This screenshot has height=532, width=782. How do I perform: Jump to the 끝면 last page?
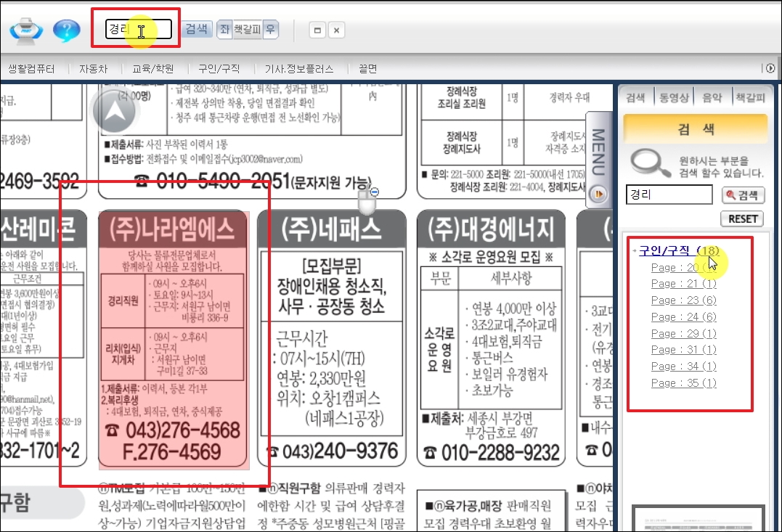pos(368,69)
